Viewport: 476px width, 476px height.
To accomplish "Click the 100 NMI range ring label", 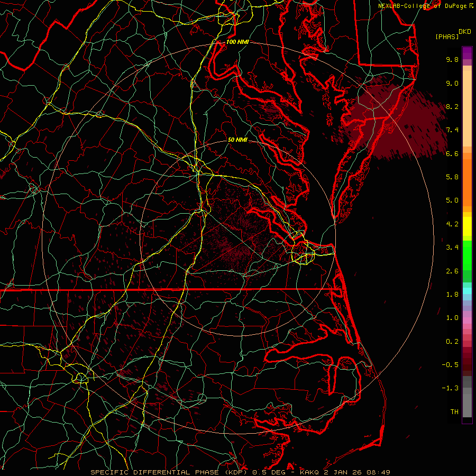I will coord(237,42).
